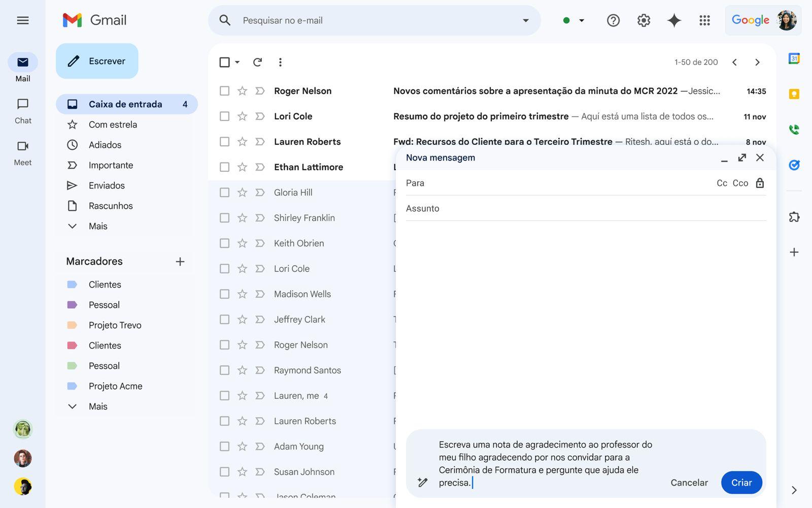
Task: Open the Enviados folder
Action: [x=106, y=185]
